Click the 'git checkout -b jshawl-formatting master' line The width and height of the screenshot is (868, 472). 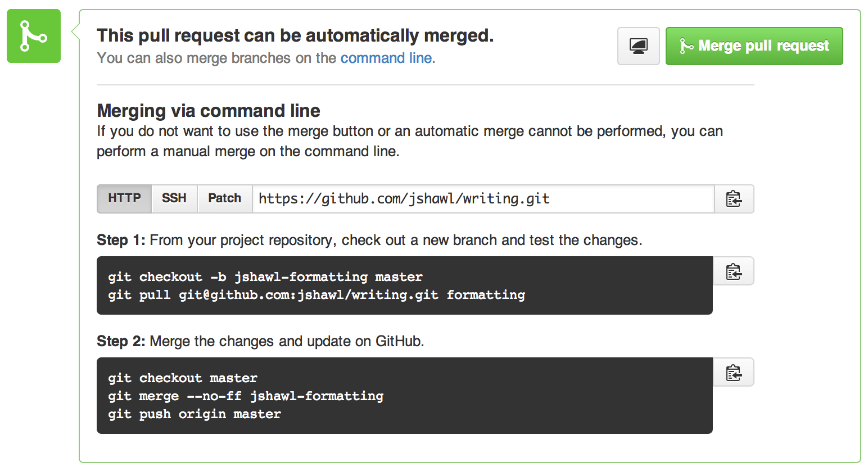click(265, 277)
